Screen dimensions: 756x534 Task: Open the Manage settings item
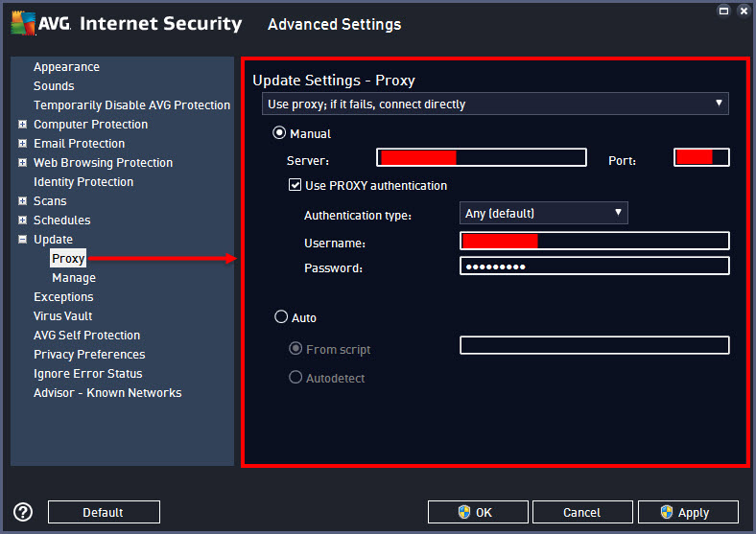click(74, 278)
